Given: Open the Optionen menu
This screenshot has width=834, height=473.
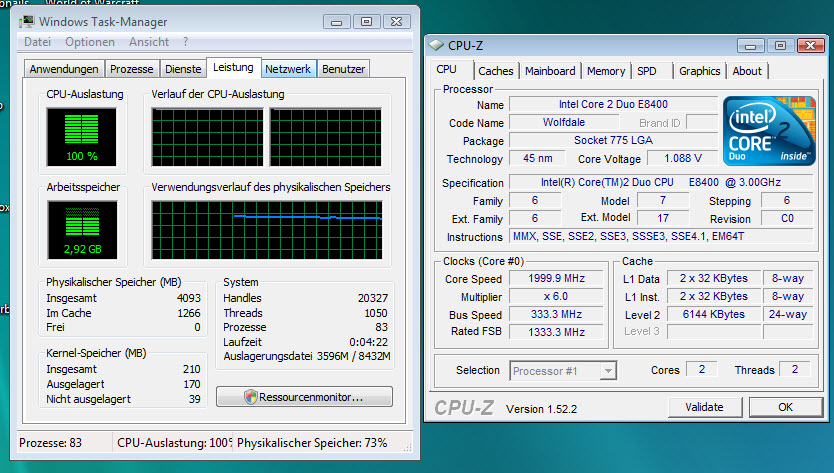Looking at the screenshot, I should (x=90, y=42).
